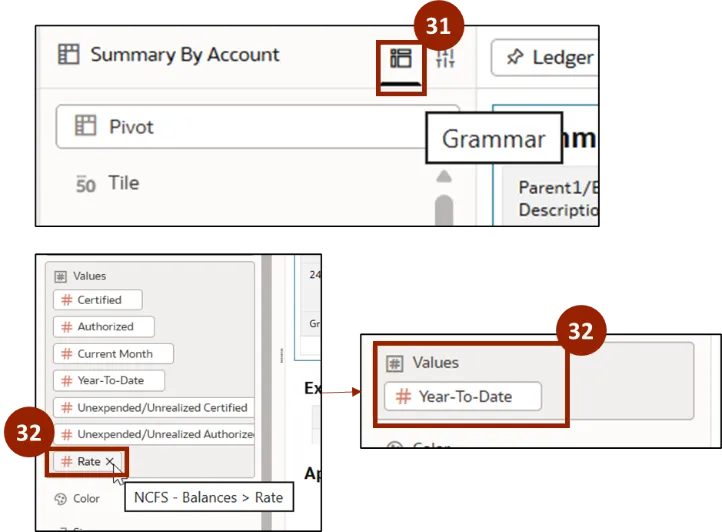Click the hash icon beside Rate
The width and height of the screenshot is (722, 532).
pos(67,462)
